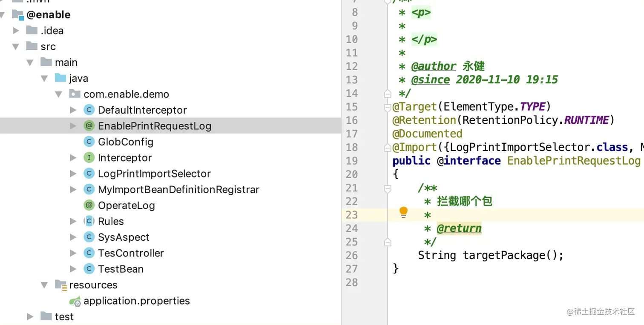Select MyImportBeanDefinitionRegistrar in the tree
This screenshot has height=325, width=644.
click(x=178, y=190)
